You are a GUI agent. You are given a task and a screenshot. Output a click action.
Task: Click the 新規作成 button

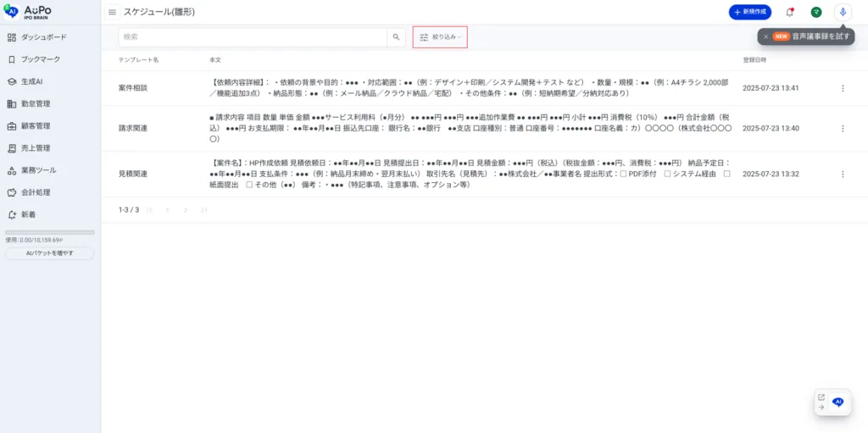click(750, 12)
